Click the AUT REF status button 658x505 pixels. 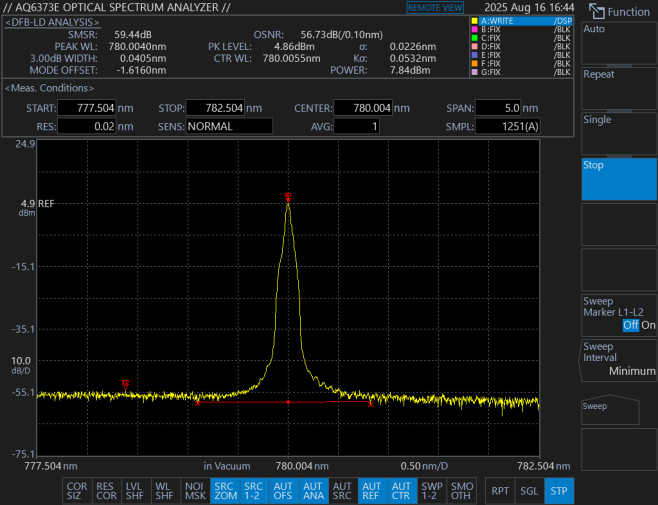pos(372,490)
